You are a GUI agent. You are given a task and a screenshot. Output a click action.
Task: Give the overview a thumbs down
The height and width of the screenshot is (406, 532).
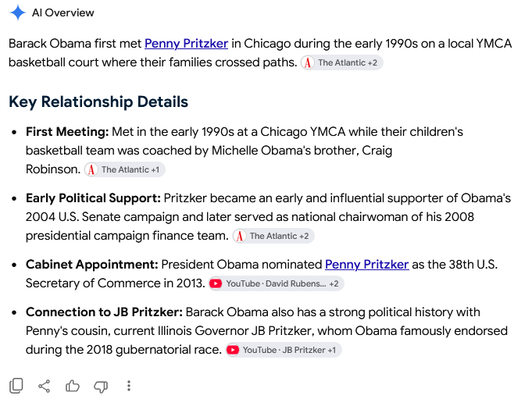pyautogui.click(x=101, y=386)
